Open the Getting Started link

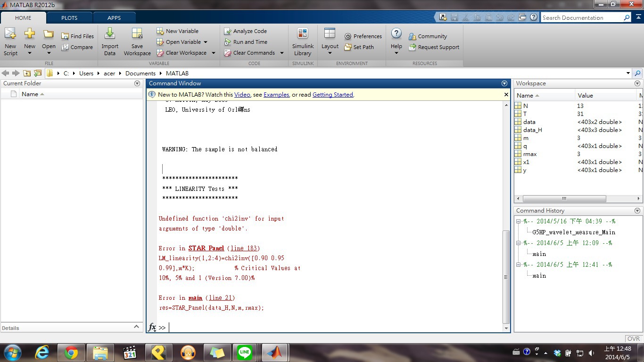pos(333,95)
